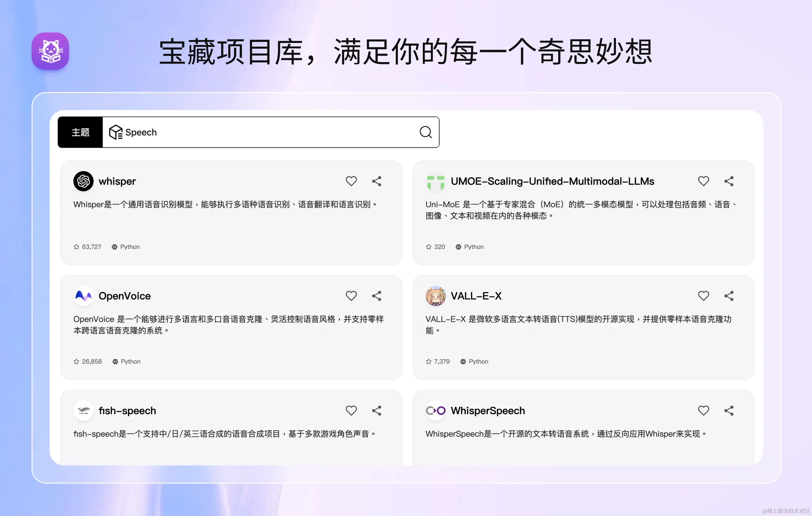Click the OpenVoice description text
This screenshot has width=812, height=516.
pyautogui.click(x=228, y=325)
